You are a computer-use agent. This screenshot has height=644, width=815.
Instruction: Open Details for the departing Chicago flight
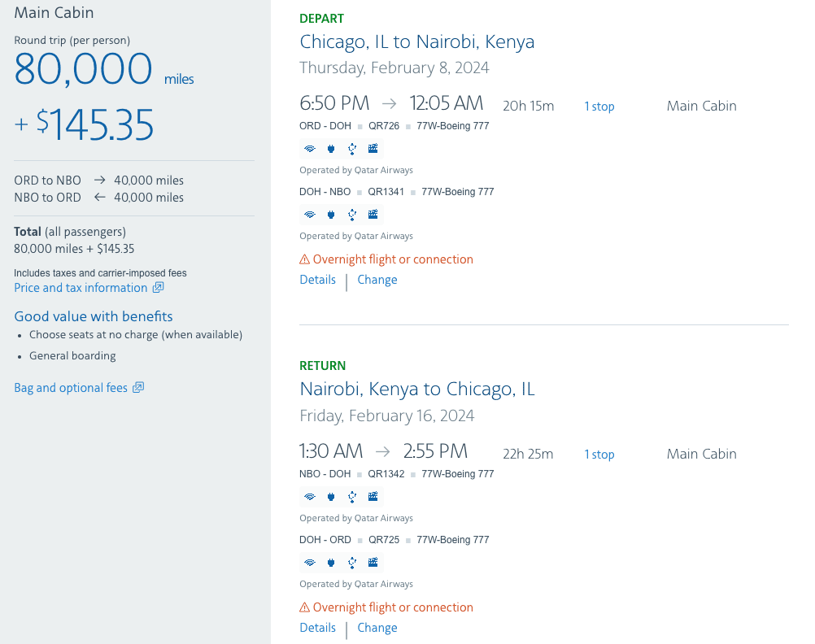317,279
